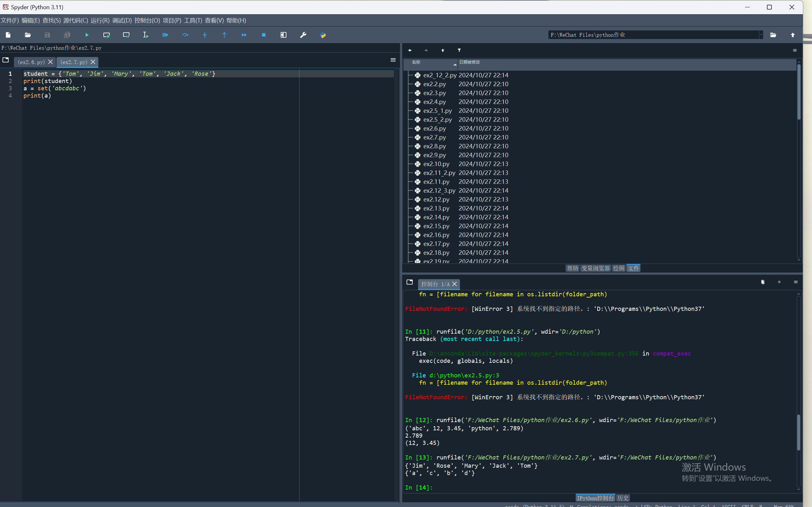The height and width of the screenshot is (507, 812).
Task: Click the Run current cell icon
Action: 106,35
